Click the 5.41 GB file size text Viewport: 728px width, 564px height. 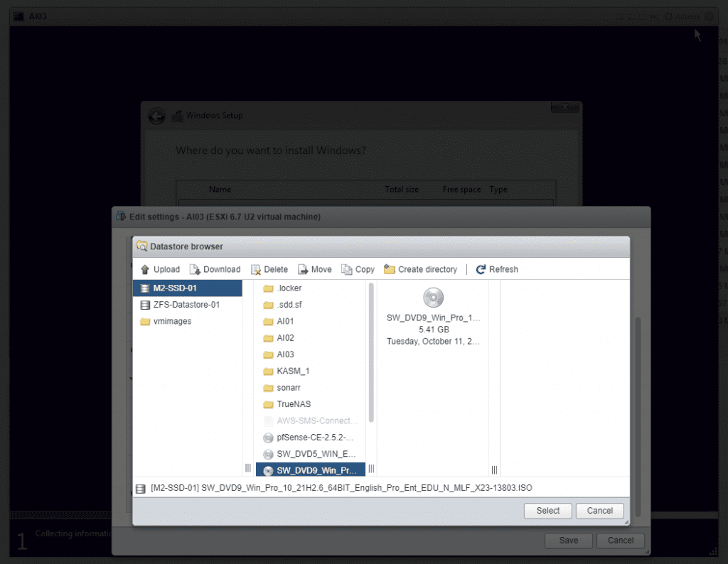click(434, 330)
